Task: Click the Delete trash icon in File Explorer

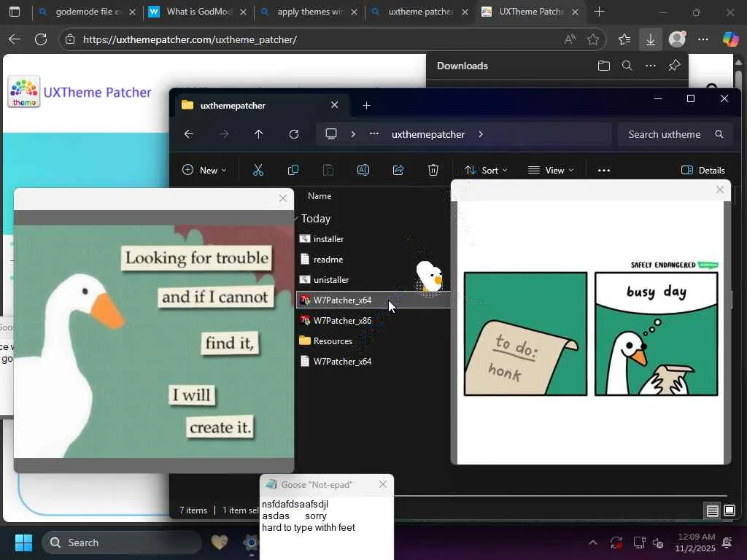Action: click(x=433, y=170)
